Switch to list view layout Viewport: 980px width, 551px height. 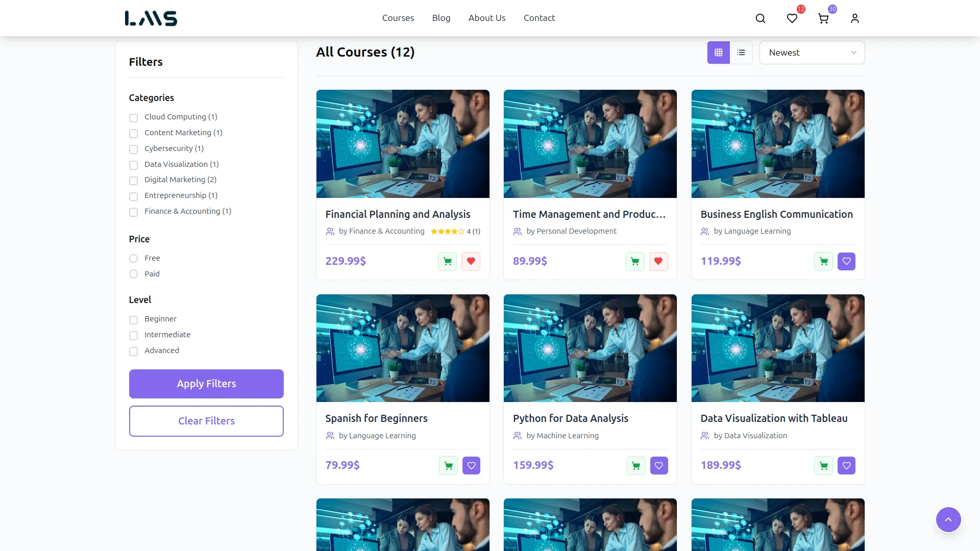click(741, 53)
